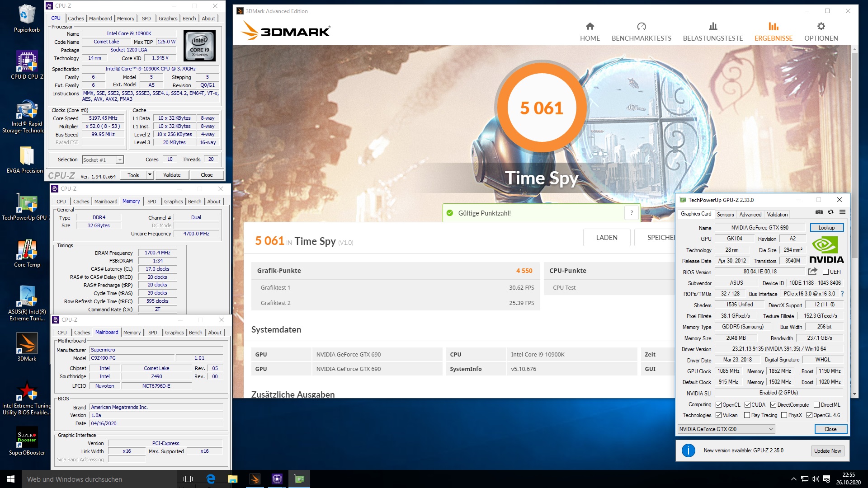Refresh GPU-Z readings with the refresh icon
868x488 pixels.
(x=830, y=212)
